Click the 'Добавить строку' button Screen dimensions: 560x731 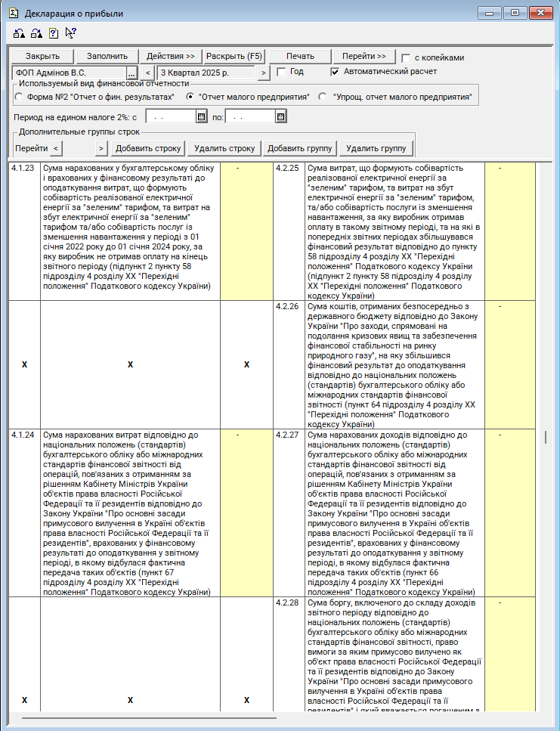tap(148, 148)
